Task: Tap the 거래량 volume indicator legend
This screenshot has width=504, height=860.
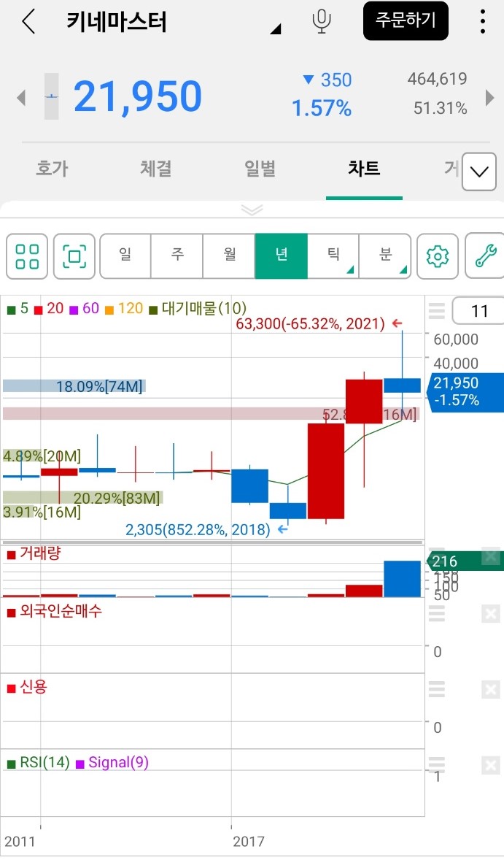Action: click(34, 553)
